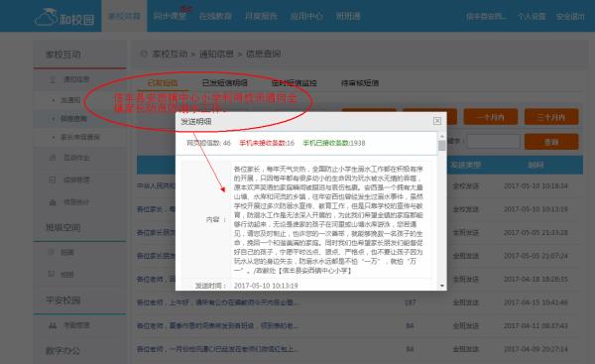Viewport: 595px width, 364px height.
Task: Switch to the 待审核短信 tab
Action: point(360,82)
